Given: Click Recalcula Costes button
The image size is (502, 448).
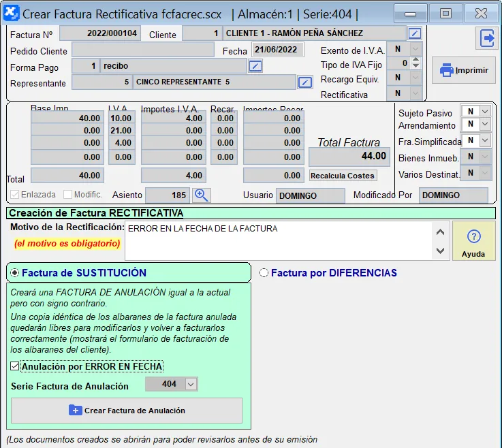Looking at the screenshot, I should coord(343,176).
